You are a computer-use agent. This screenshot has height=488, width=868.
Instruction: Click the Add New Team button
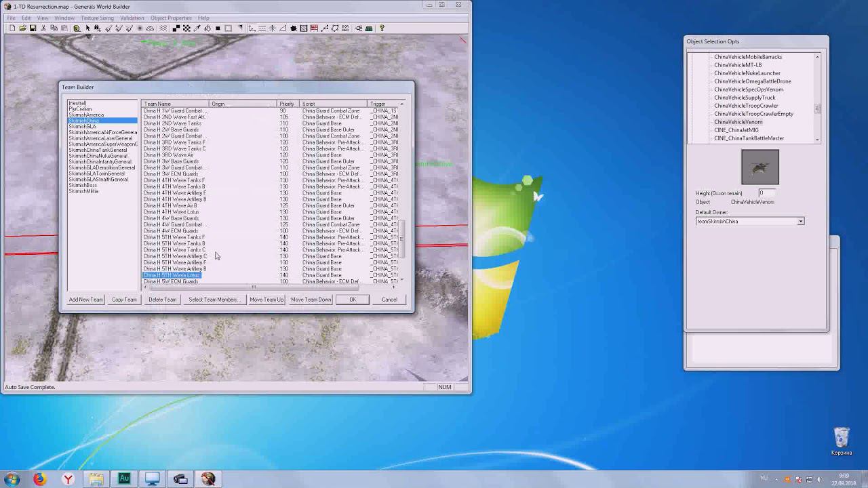(x=85, y=300)
